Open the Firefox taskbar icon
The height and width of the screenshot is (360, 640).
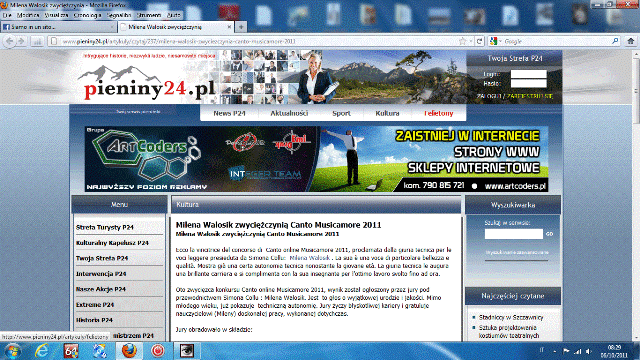[129, 351]
